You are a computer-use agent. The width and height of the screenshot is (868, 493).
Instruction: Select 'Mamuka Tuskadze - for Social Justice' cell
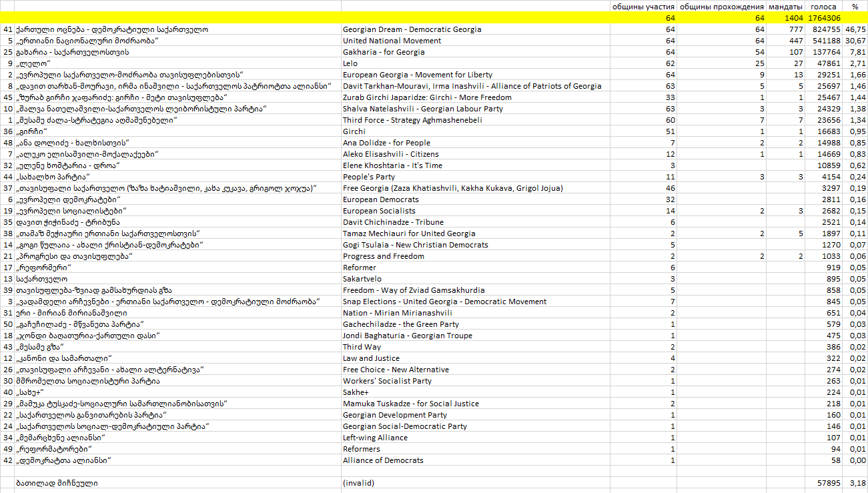point(476,404)
